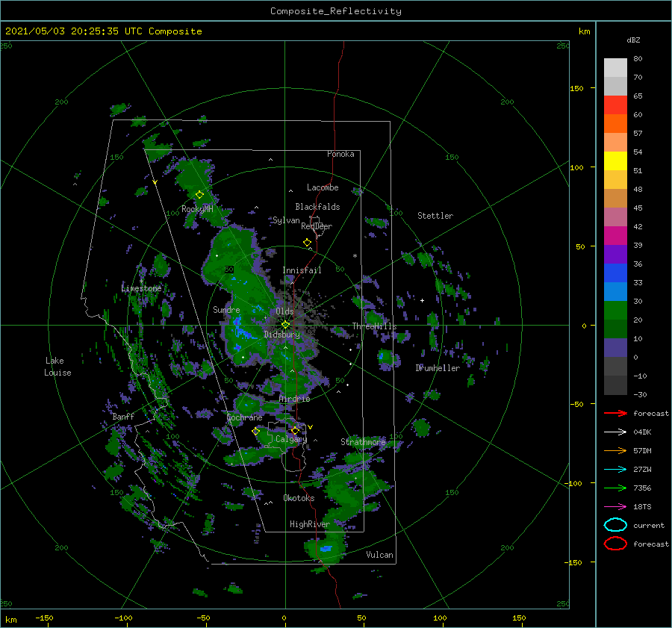Select the white 04DK arrow icon

coord(615,432)
